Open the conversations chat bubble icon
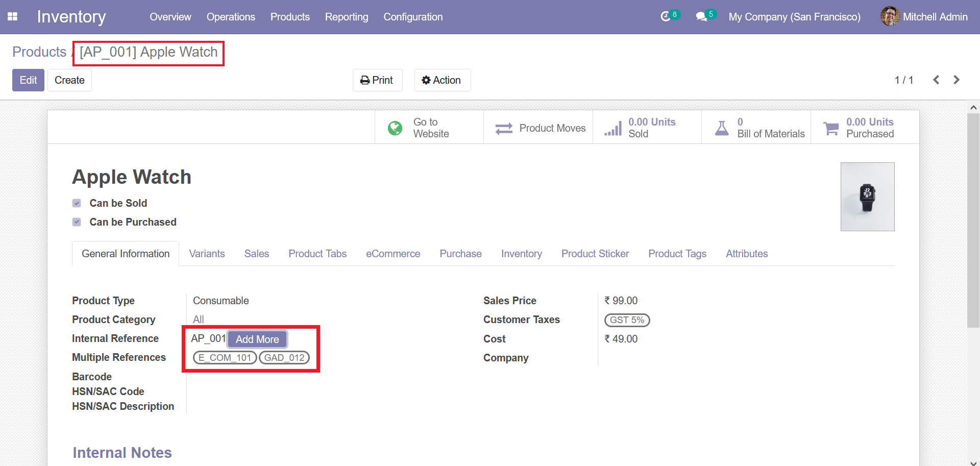 click(x=701, y=17)
